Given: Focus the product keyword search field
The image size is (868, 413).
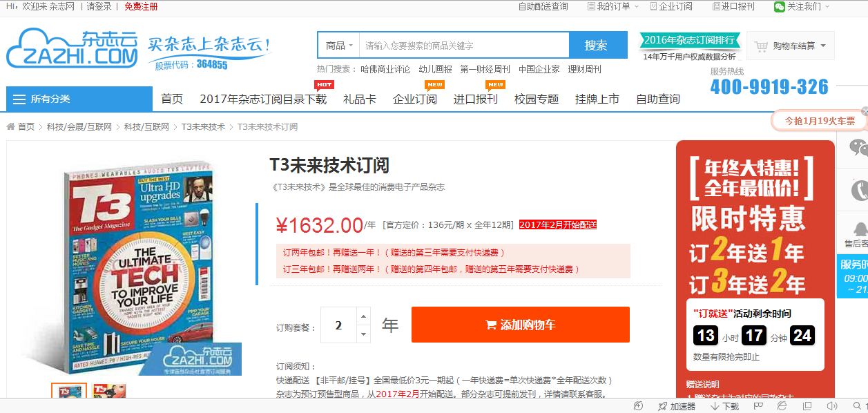Looking at the screenshot, I should (464, 46).
